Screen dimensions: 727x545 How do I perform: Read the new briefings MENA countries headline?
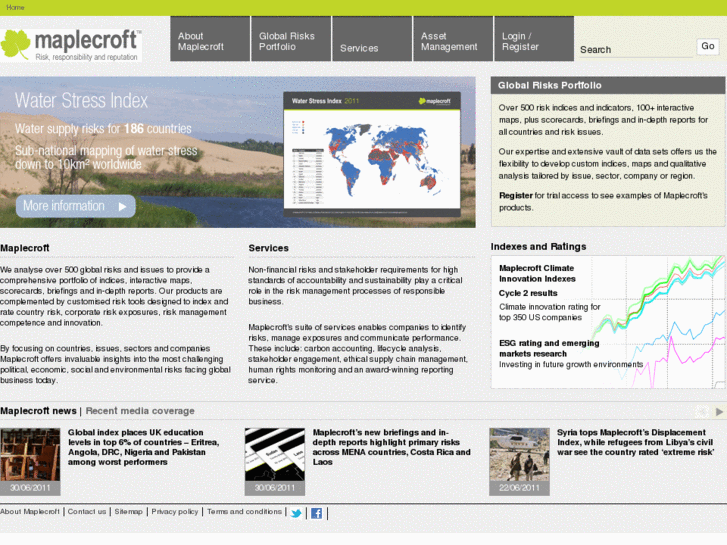point(391,447)
